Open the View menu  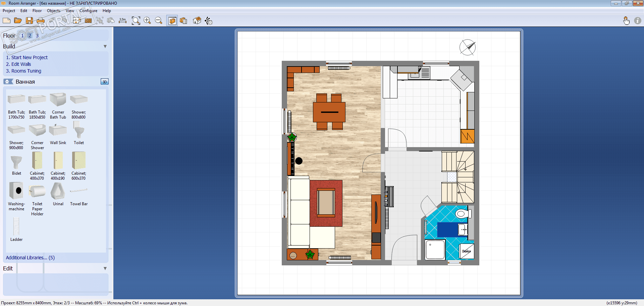[x=70, y=11]
